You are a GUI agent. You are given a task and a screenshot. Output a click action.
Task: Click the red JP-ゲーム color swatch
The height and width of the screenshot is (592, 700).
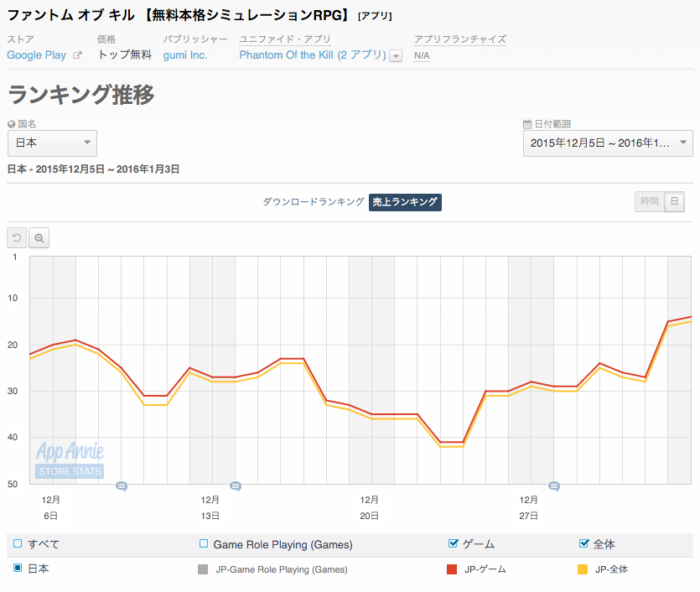tap(452, 569)
